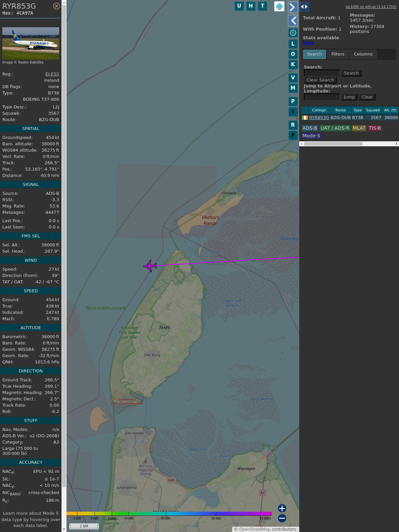Click the altitude color legend bar
Viewport: 399px width, 532px height.
coord(169,514)
